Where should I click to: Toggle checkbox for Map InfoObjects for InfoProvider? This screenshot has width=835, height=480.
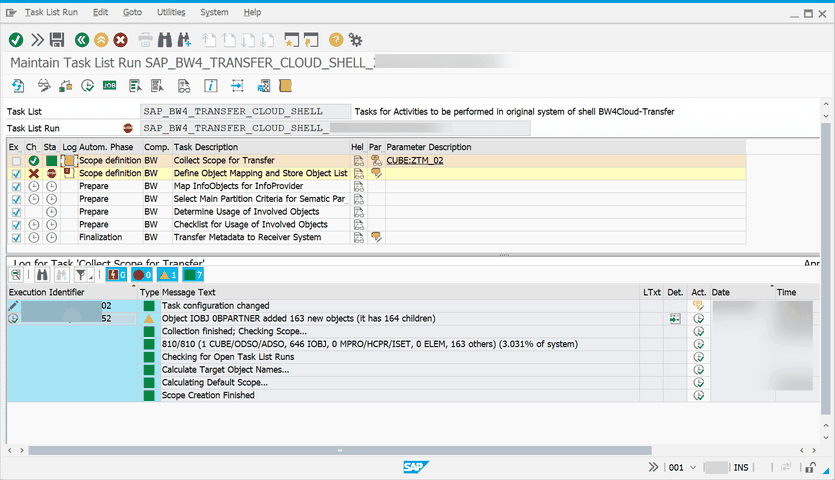click(x=17, y=186)
